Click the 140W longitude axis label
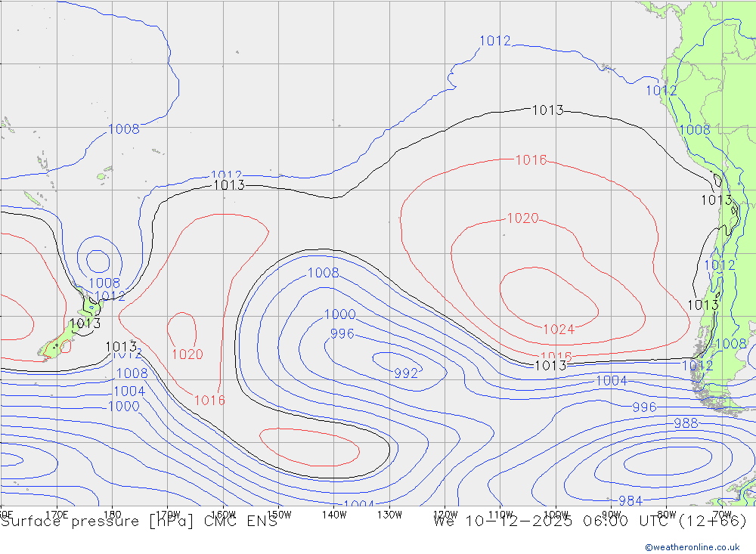Screen dimensions: 756x554 [x=334, y=515]
